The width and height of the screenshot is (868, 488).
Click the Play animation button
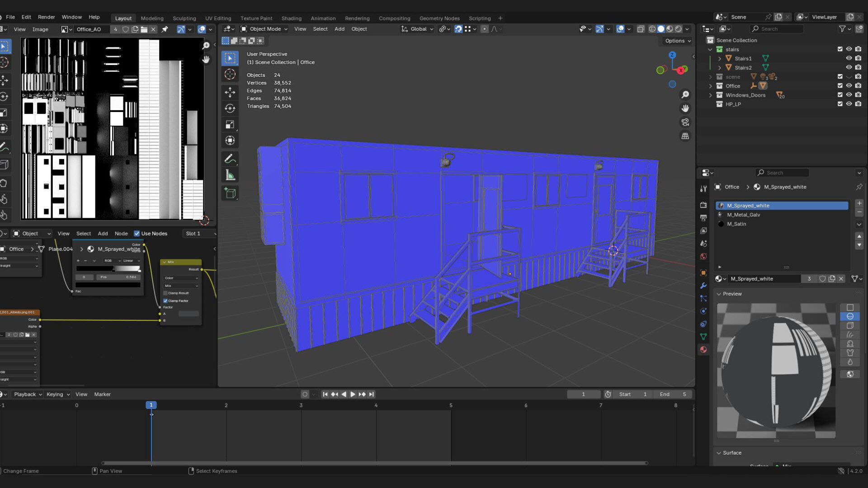click(x=353, y=394)
